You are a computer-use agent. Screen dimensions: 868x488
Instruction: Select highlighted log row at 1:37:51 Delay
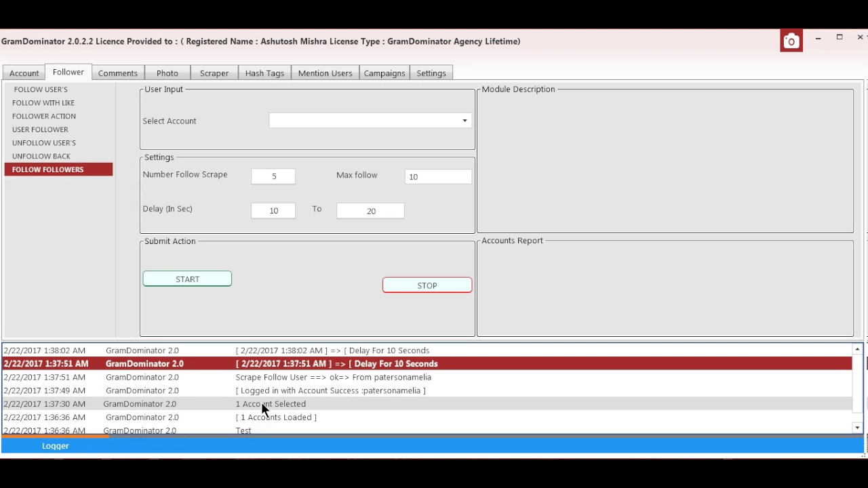pos(427,364)
